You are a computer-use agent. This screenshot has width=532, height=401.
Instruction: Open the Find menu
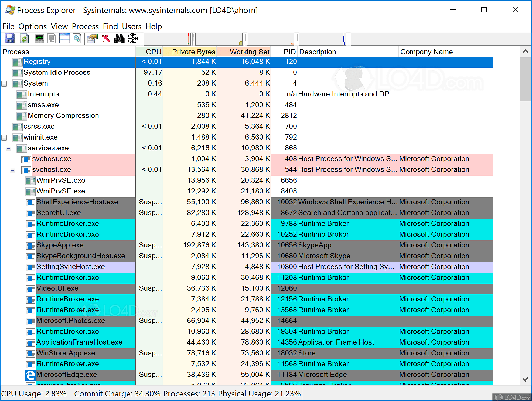[x=110, y=26]
